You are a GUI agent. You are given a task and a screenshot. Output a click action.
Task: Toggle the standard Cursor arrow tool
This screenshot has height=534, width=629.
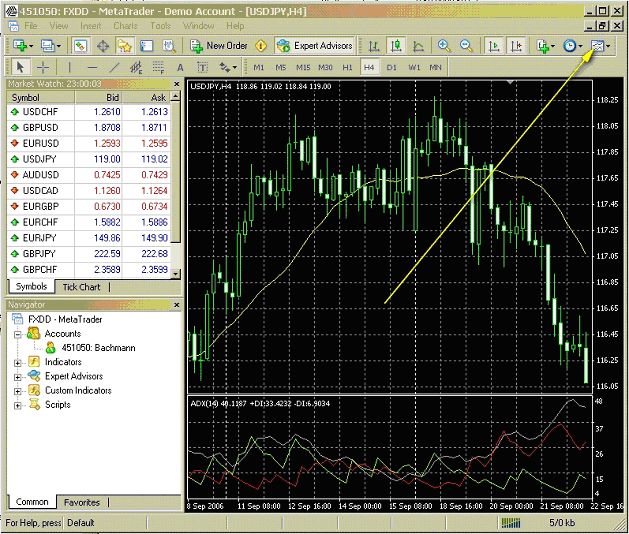(x=20, y=67)
